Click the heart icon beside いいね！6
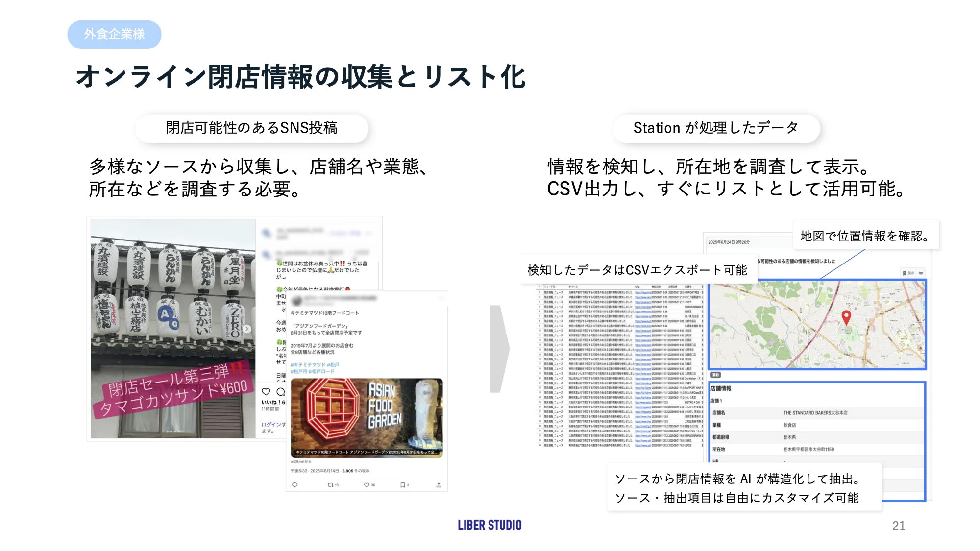980x551 pixels. click(266, 391)
